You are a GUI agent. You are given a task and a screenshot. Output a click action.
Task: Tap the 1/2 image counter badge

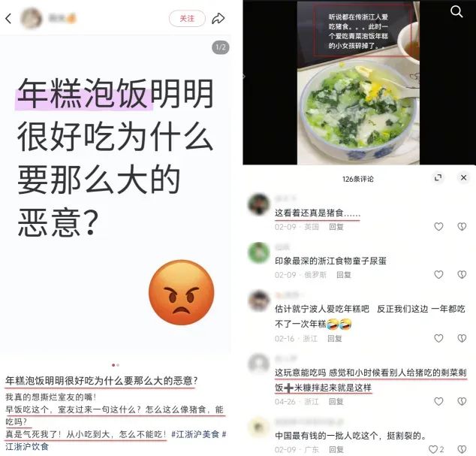[221, 47]
